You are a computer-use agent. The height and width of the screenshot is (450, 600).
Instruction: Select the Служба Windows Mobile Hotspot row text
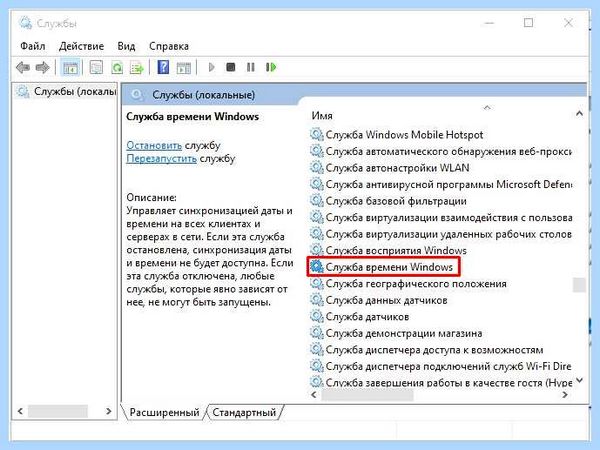coord(404,135)
